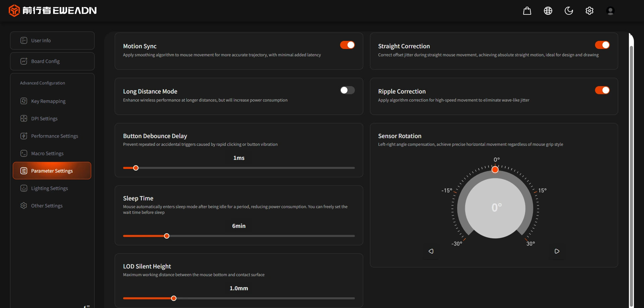Click the '6min' sleep value
Viewport: 644px width, 308px height.
[239, 226]
